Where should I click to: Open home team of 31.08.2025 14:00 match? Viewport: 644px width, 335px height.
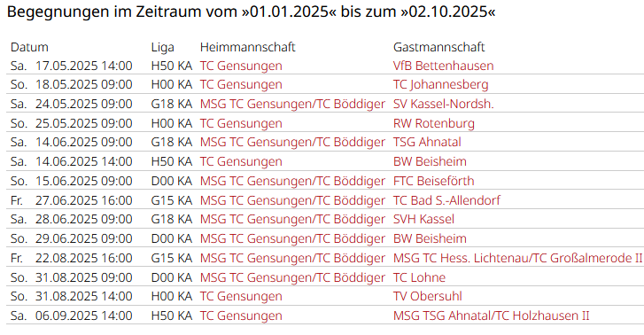(x=241, y=296)
